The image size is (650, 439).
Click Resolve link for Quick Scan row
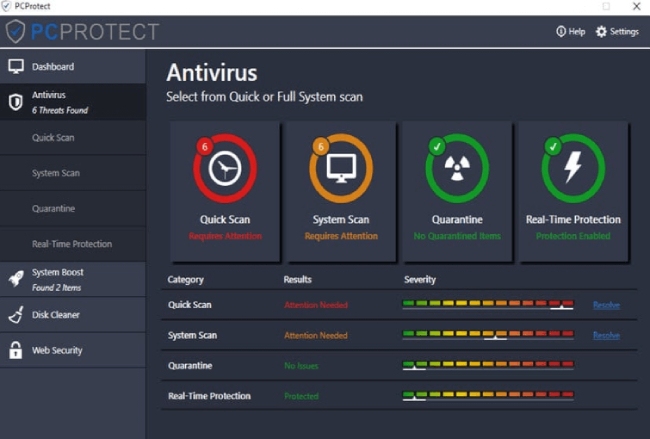click(606, 305)
